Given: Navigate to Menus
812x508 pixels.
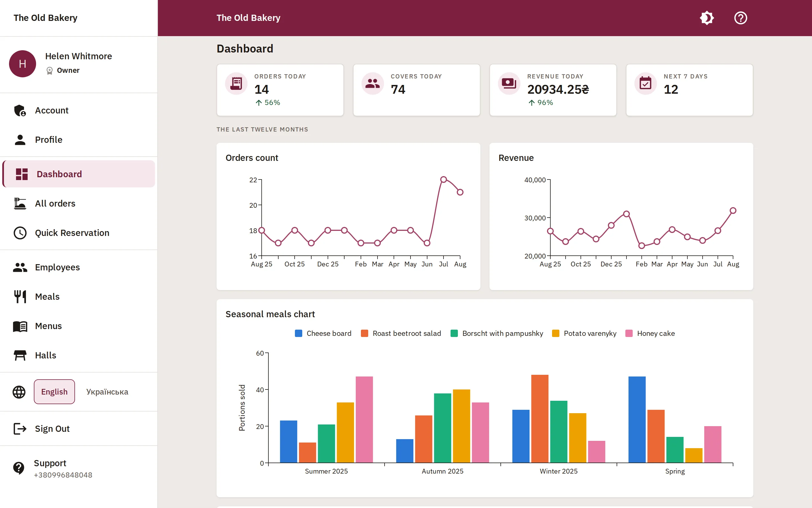Looking at the screenshot, I should tap(78, 326).
